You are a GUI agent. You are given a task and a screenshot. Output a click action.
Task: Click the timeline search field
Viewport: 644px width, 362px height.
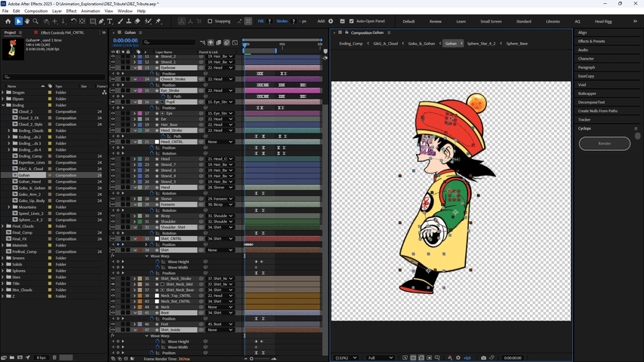(x=169, y=42)
